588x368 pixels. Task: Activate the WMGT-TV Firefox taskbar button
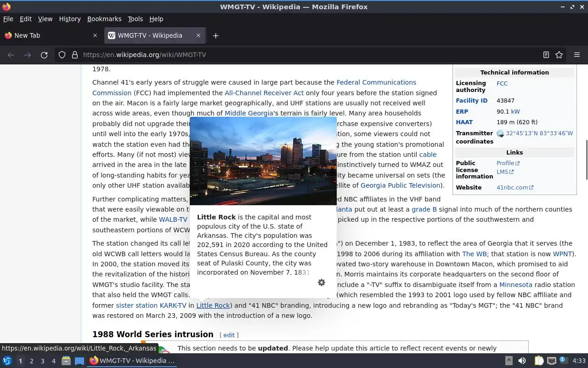[132, 361]
